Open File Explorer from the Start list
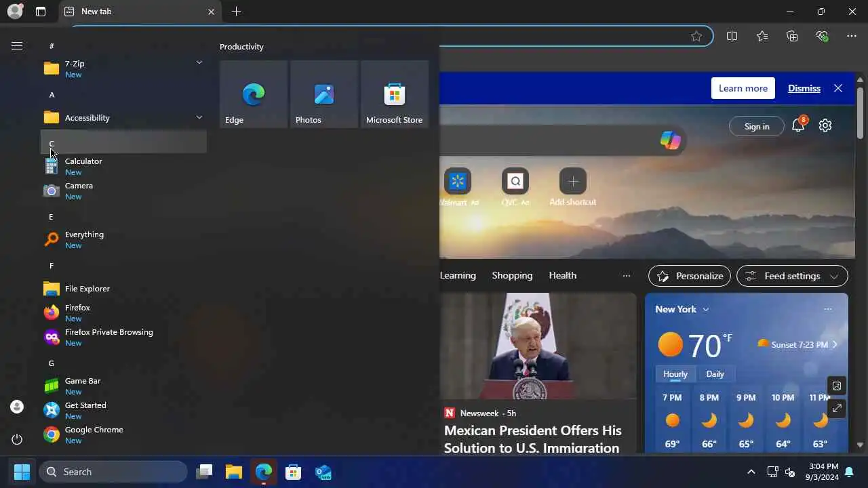Viewport: 868px width, 488px height. [123, 288]
